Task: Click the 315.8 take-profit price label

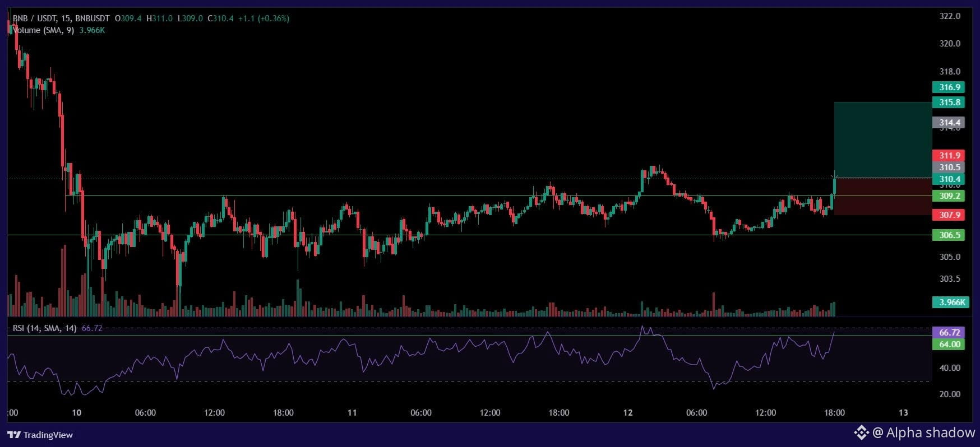Action: pos(949,103)
